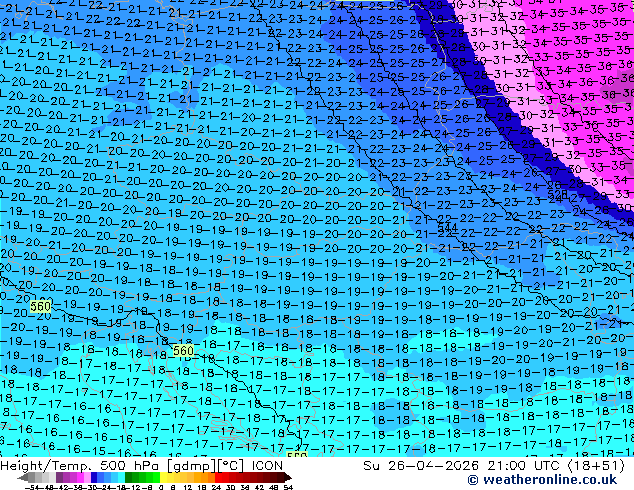Screen dimensions: 634x490
Task: Click the '(18+51)' forecast run text
Action: click(x=597, y=466)
